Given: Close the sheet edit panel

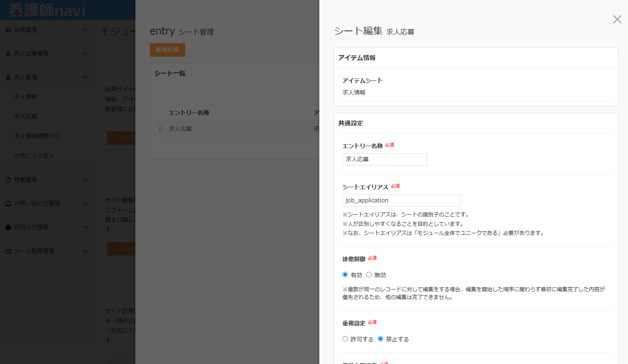Looking at the screenshot, I should click(x=617, y=19).
